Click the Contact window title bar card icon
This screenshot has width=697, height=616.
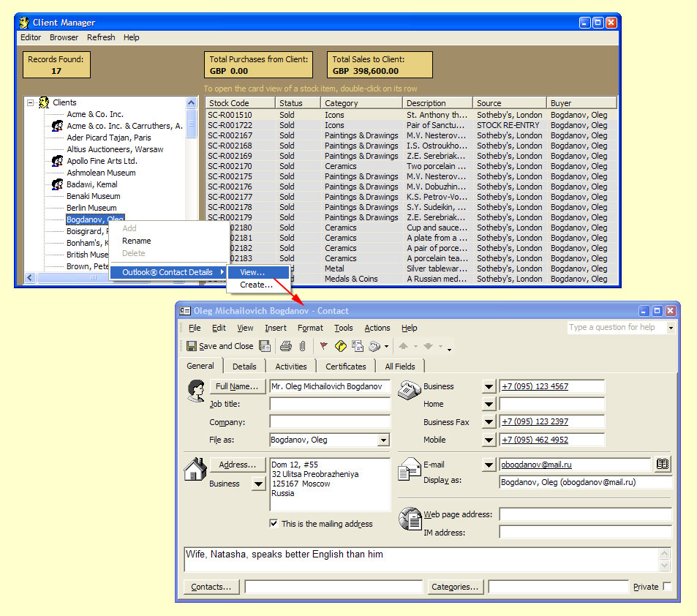coord(185,311)
